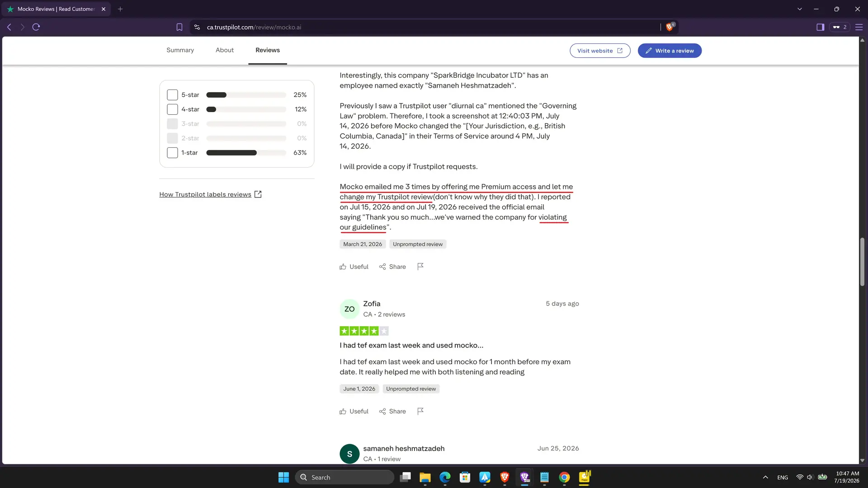
Task: Open the clock showing 10:47 AM
Action: (x=847, y=477)
